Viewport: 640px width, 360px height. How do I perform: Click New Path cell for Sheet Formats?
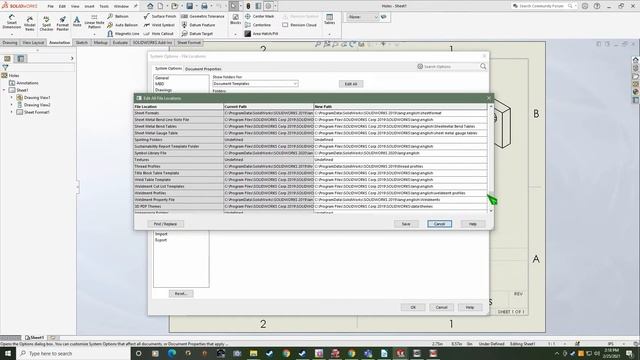point(400,113)
